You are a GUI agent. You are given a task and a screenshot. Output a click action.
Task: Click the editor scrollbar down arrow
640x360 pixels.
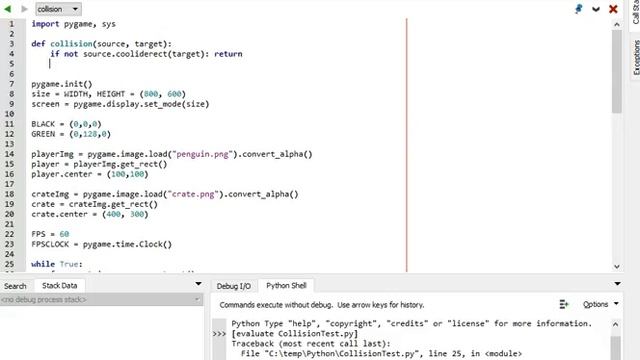[x=617, y=267]
